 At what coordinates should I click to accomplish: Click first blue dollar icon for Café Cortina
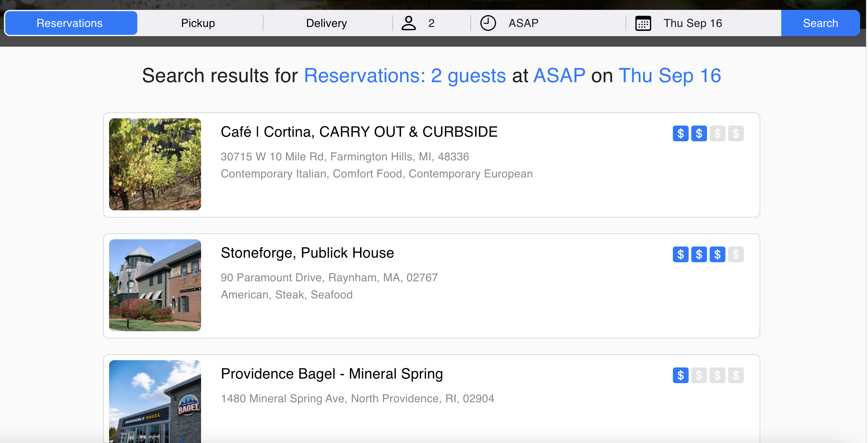[680, 133]
